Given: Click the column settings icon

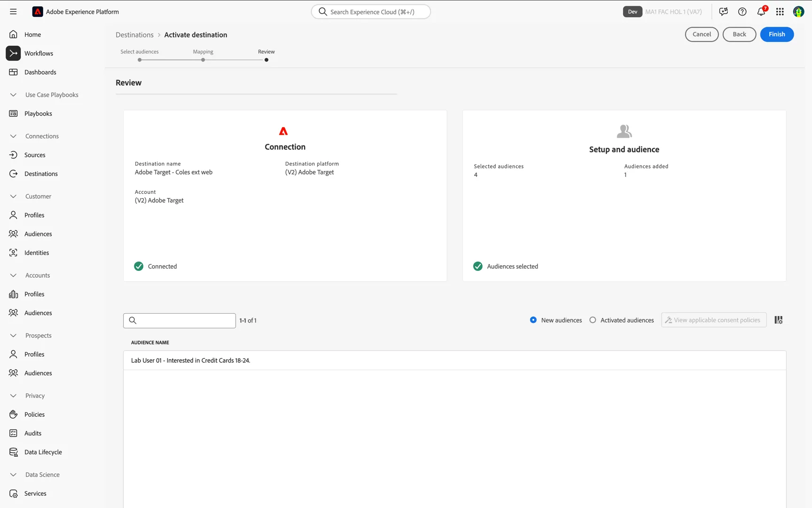Looking at the screenshot, I should pos(779,320).
